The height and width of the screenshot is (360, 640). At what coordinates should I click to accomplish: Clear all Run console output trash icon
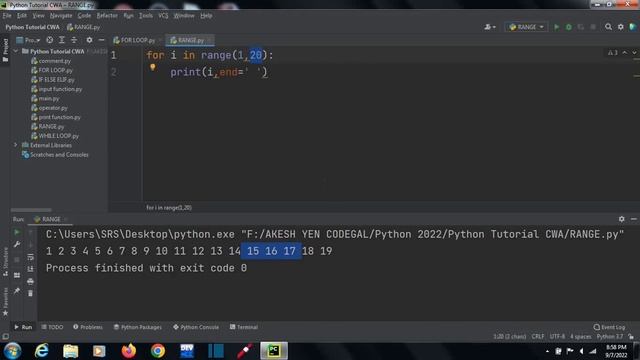point(31,293)
